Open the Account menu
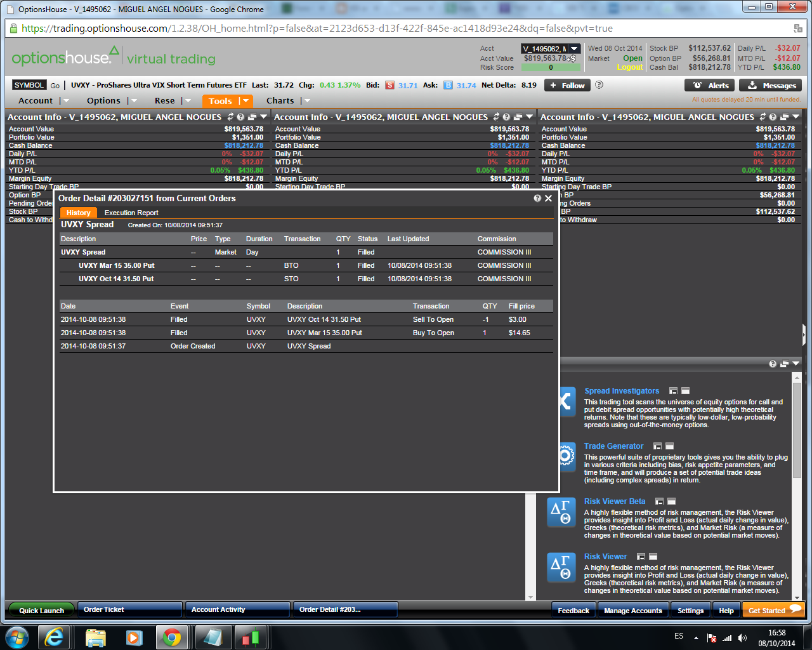The height and width of the screenshot is (650, 812). point(36,101)
